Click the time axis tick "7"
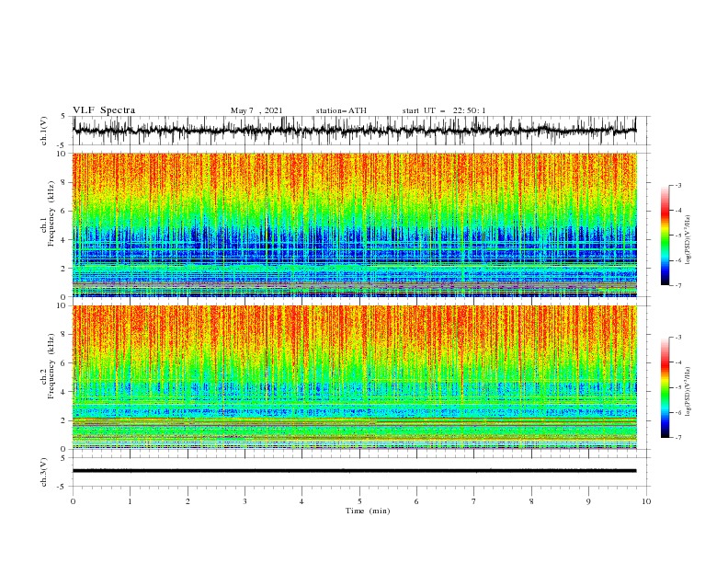The height and width of the screenshot is (563, 728). tap(474, 501)
